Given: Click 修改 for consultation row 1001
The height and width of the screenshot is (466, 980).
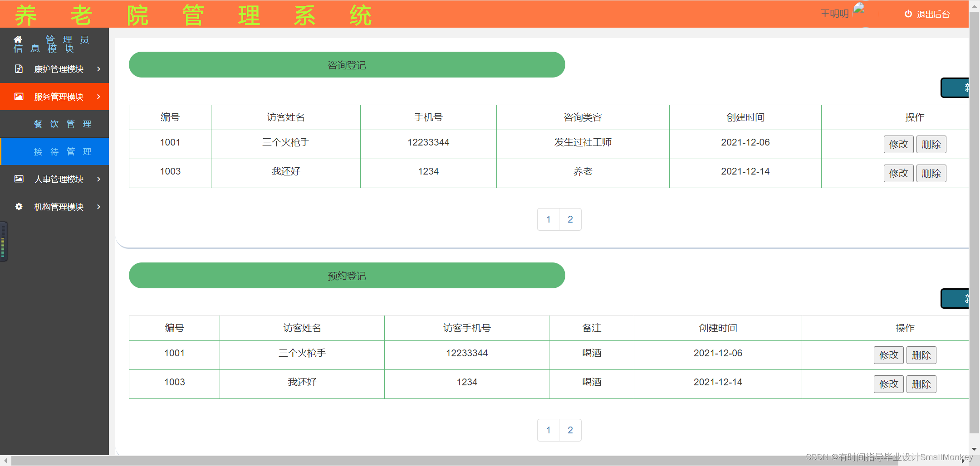Looking at the screenshot, I should (898, 144).
